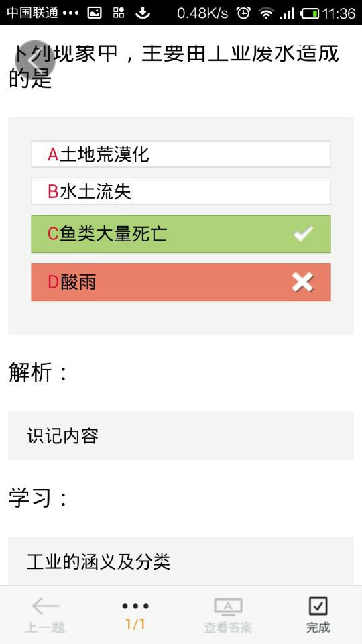Select answer option C 鱼类大量死亡
362x644 pixels.
point(181,233)
